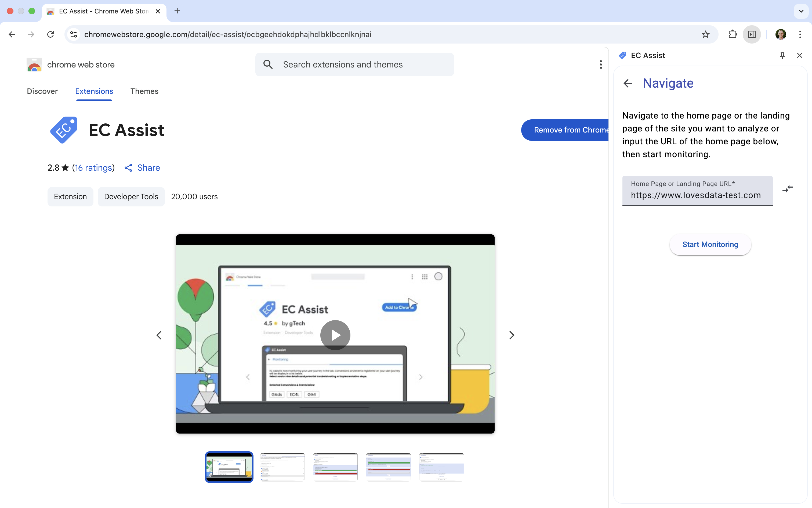Image resolution: width=812 pixels, height=508 pixels.
Task: Select the second screenshot thumbnail
Action: coord(282,467)
